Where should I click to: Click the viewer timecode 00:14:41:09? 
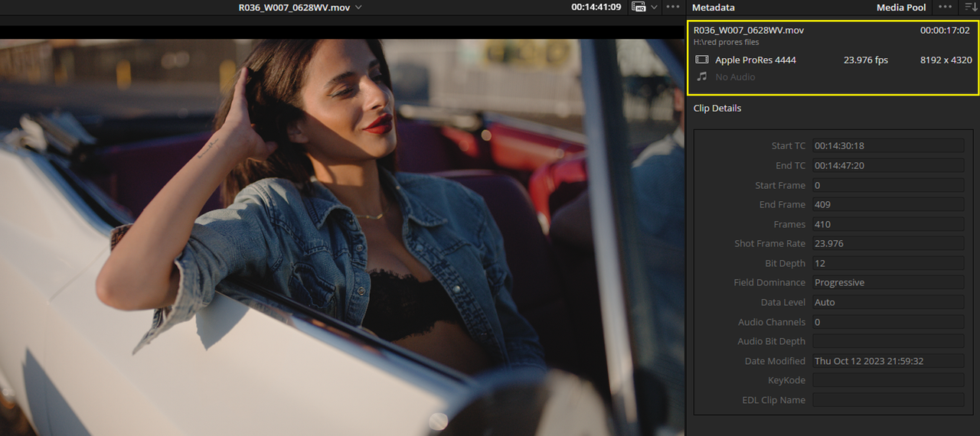pos(596,7)
